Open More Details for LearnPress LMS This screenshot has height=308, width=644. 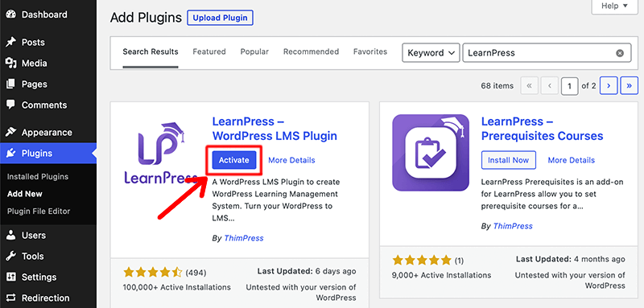point(291,160)
